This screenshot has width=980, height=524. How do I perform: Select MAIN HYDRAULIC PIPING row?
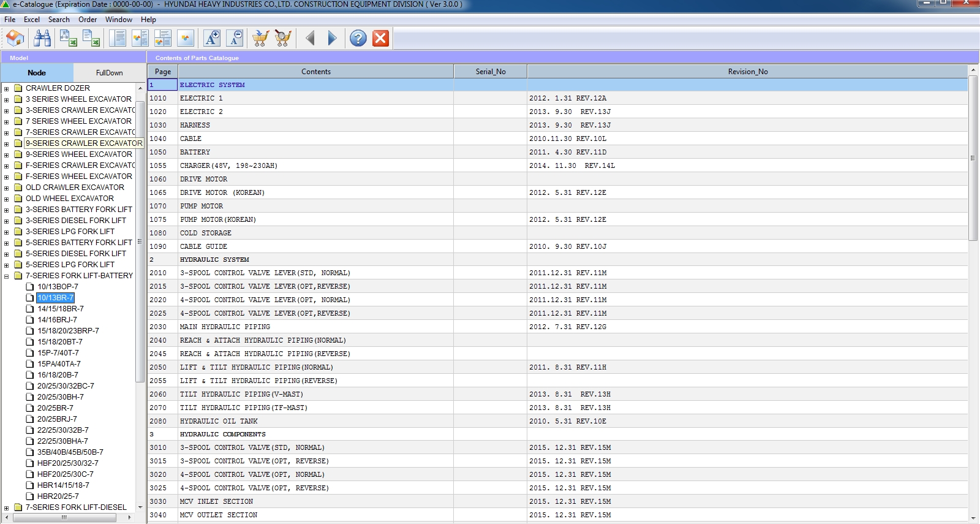click(558, 327)
